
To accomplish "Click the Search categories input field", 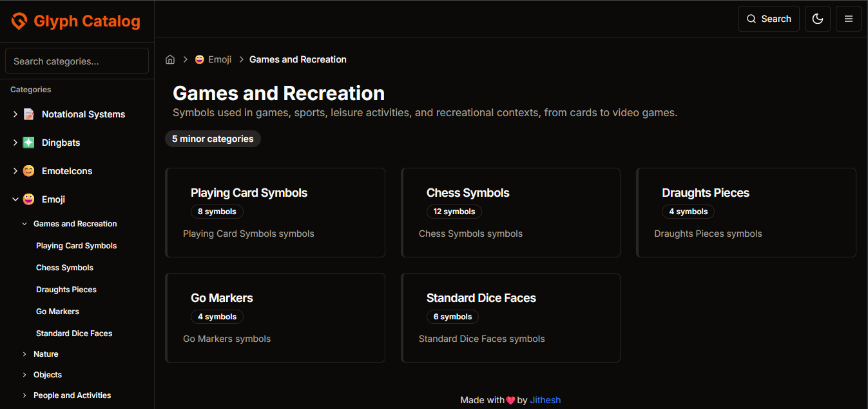I will click(76, 61).
